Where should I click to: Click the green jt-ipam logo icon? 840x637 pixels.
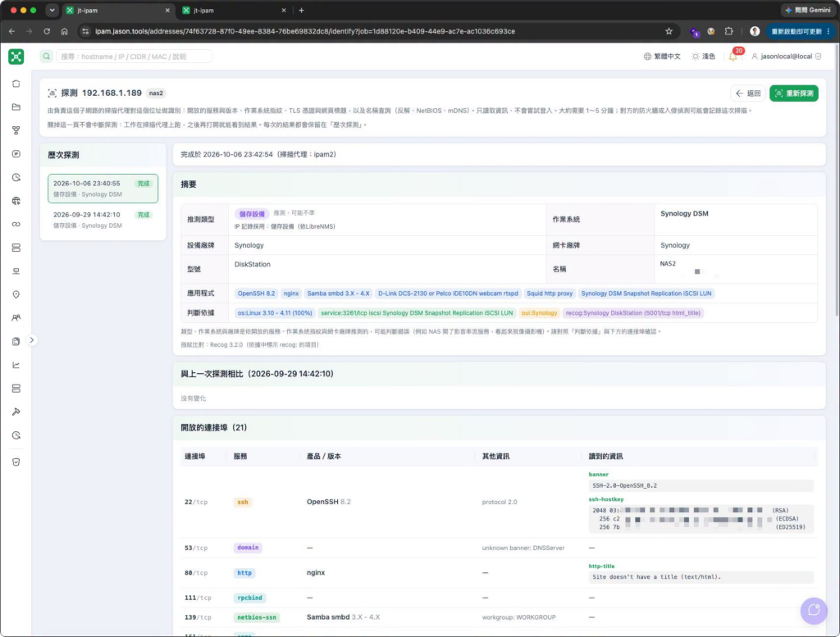[16, 57]
